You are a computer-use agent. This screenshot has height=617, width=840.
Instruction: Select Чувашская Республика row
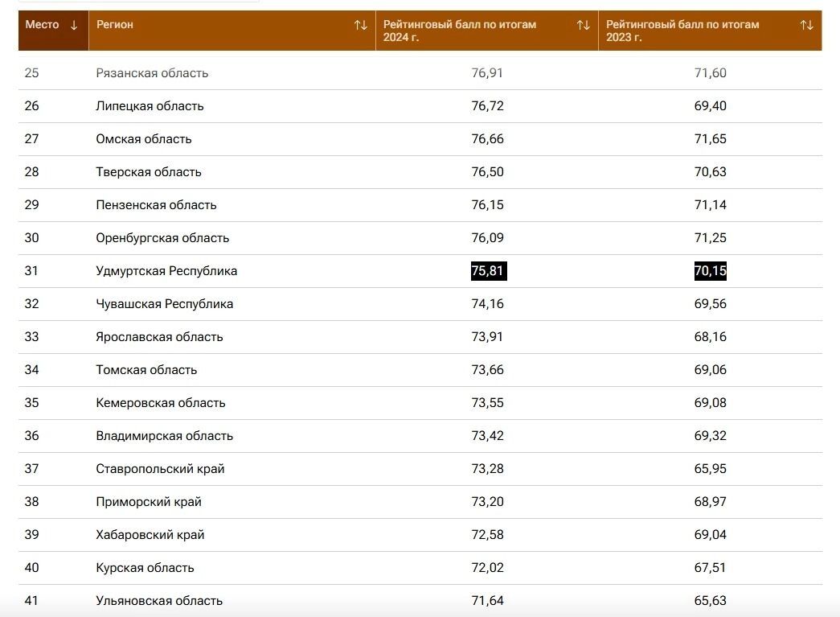coord(164,304)
